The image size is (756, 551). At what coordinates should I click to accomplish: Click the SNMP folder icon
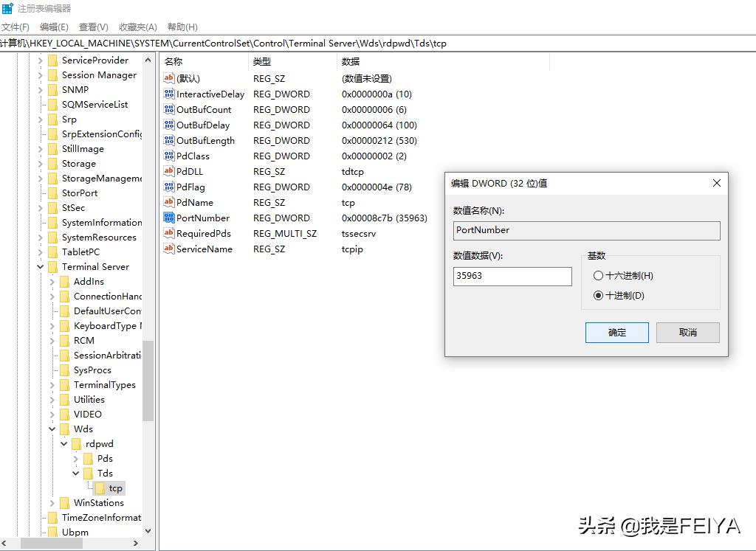(53, 89)
